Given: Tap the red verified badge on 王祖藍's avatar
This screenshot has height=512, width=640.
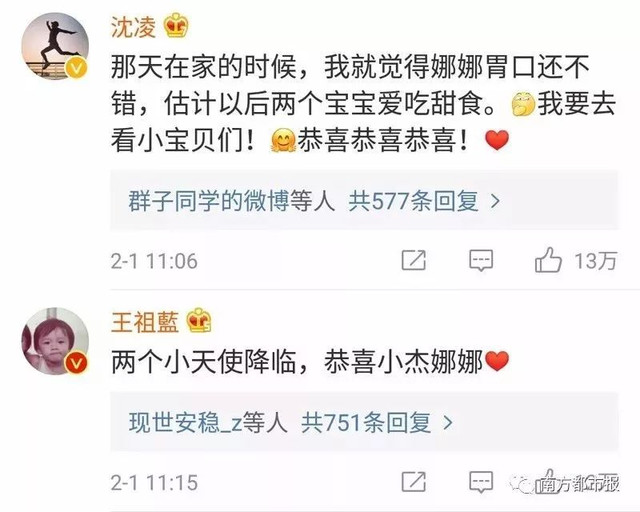Looking at the screenshot, I should [x=76, y=362].
